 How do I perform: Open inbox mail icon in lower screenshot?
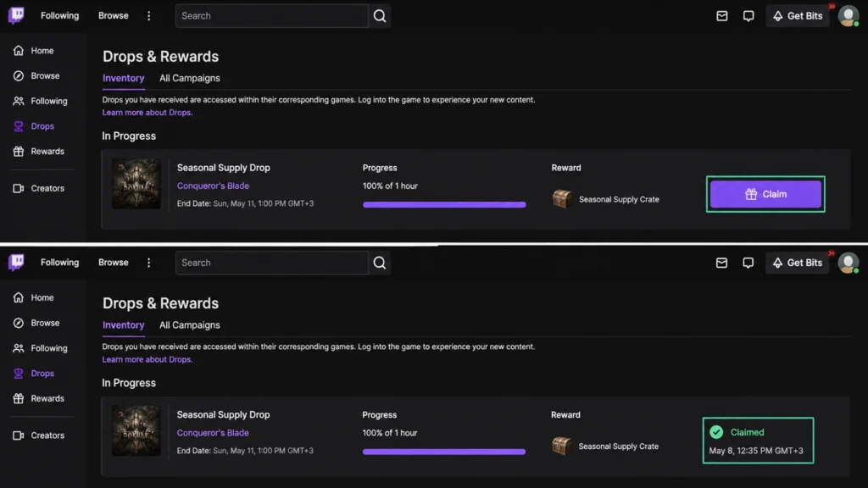pos(721,263)
